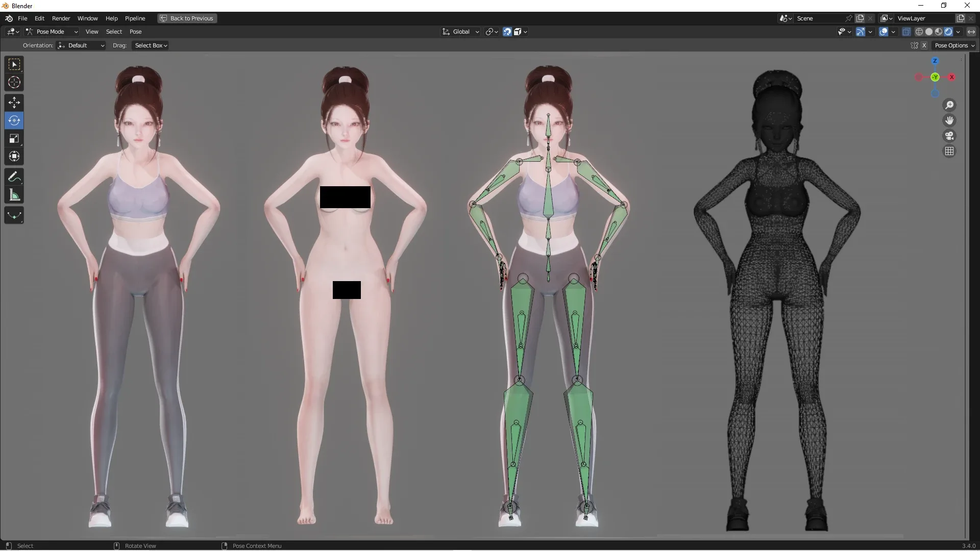Select the Measure tool

coord(14,195)
